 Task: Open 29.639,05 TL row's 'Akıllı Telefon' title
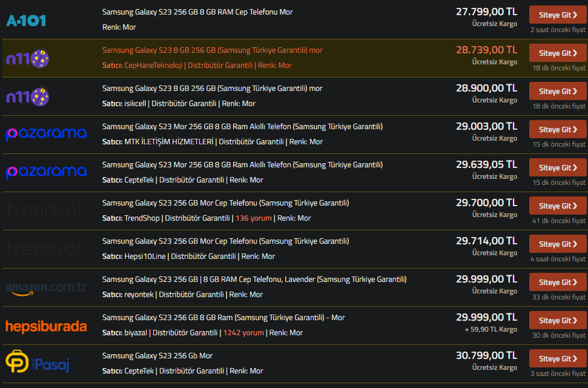coord(242,165)
